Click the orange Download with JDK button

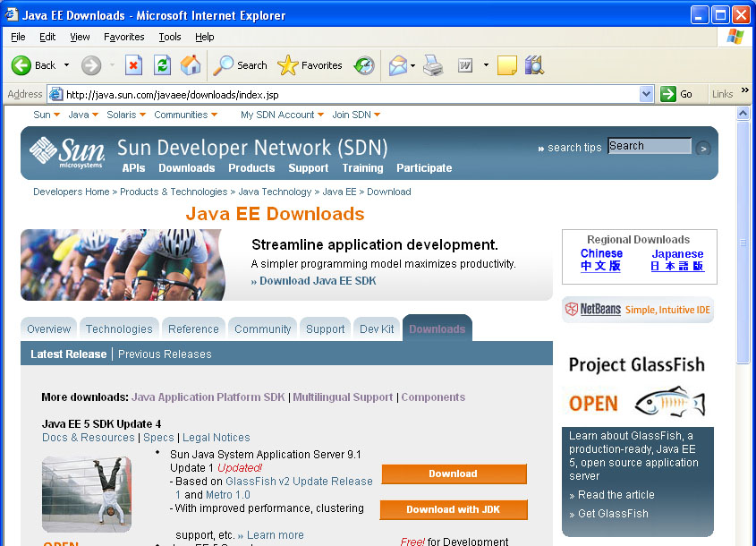point(454,509)
